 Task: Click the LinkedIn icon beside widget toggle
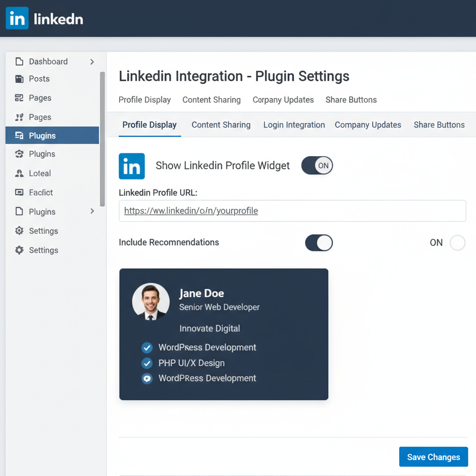[x=132, y=166]
